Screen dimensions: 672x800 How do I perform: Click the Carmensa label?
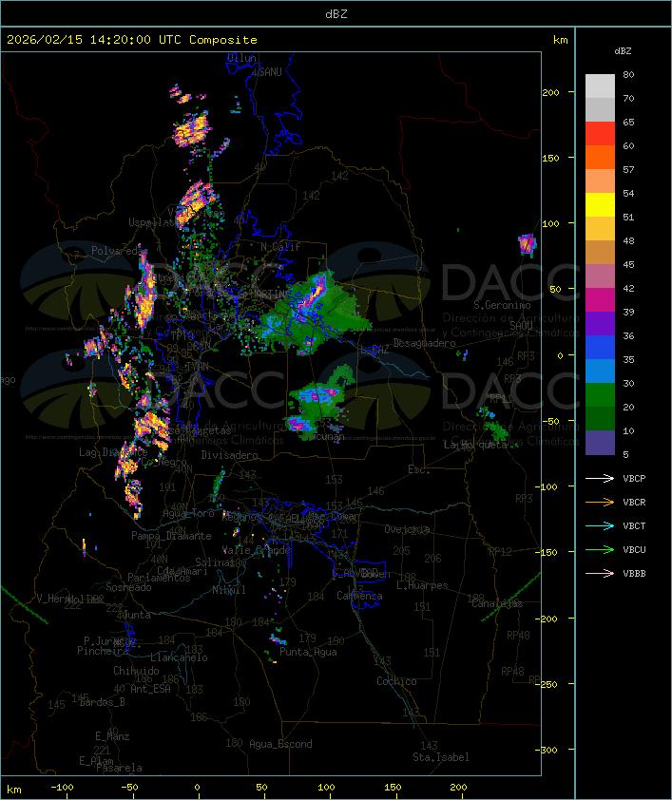359,596
